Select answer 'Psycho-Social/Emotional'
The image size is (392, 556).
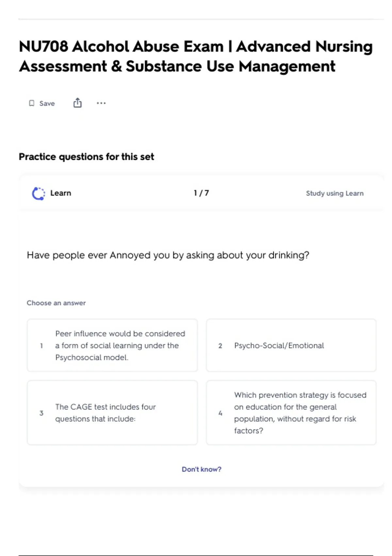click(291, 345)
